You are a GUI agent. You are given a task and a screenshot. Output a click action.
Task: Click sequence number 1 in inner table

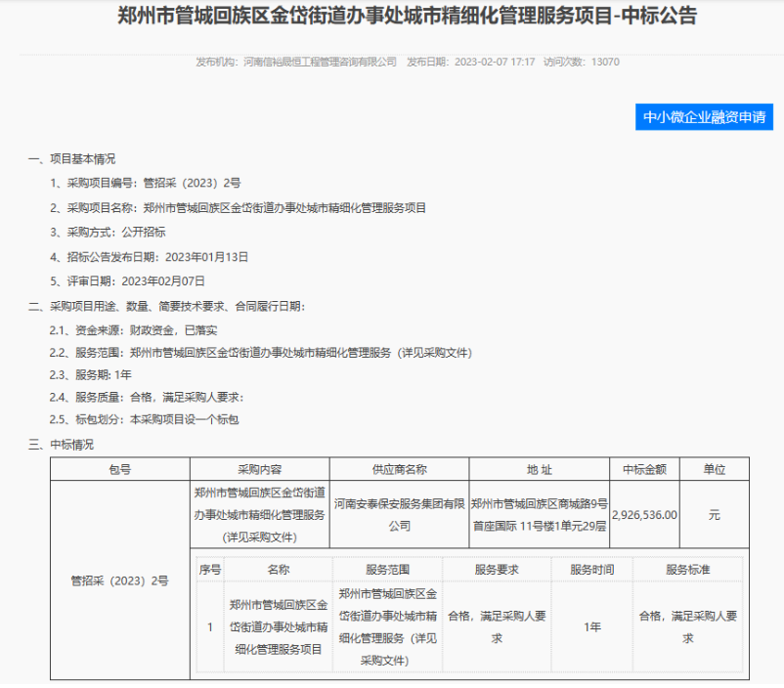210,626
